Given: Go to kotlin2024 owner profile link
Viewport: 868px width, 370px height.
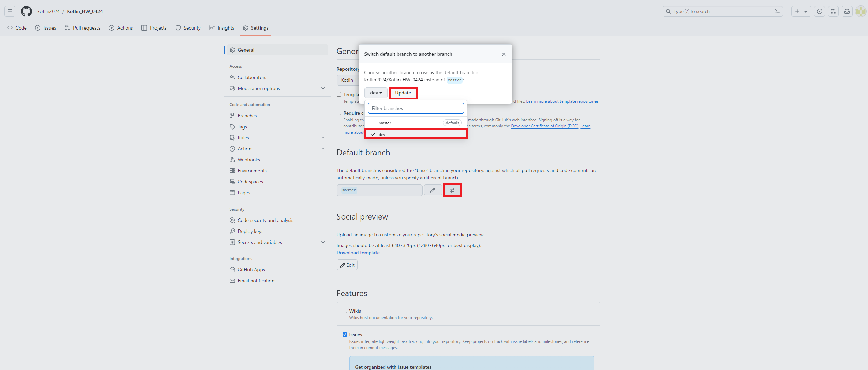Looking at the screenshot, I should [48, 11].
